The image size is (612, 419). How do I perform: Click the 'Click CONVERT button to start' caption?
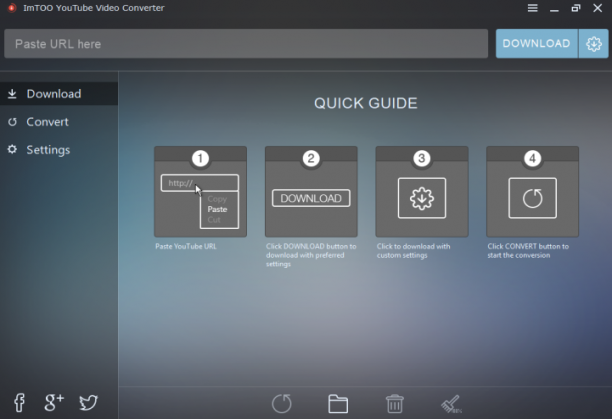[528, 251]
